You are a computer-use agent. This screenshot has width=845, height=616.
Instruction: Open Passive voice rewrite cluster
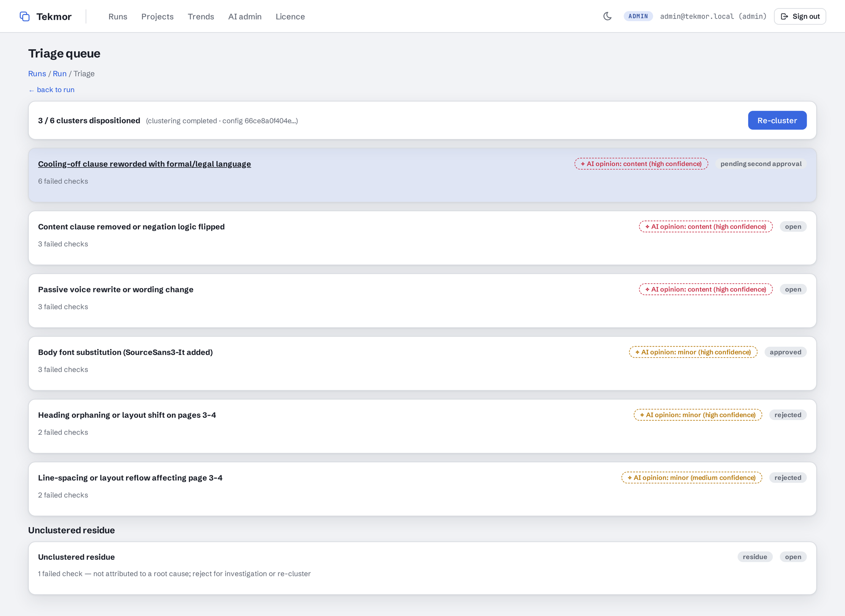coord(116,289)
